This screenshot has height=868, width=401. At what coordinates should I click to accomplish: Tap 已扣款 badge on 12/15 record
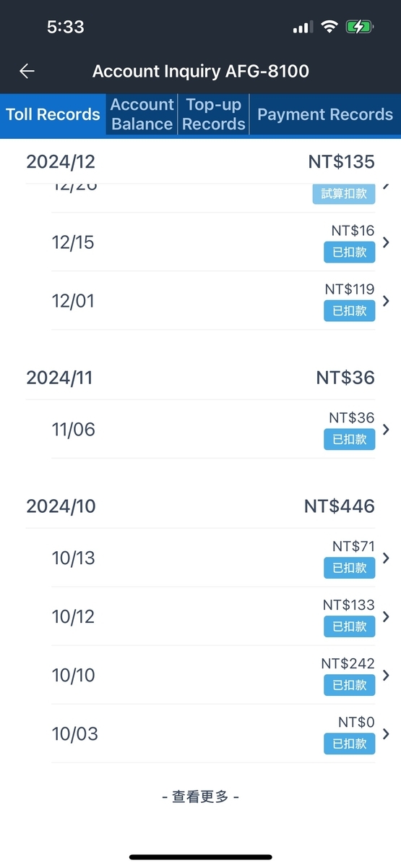tap(350, 252)
